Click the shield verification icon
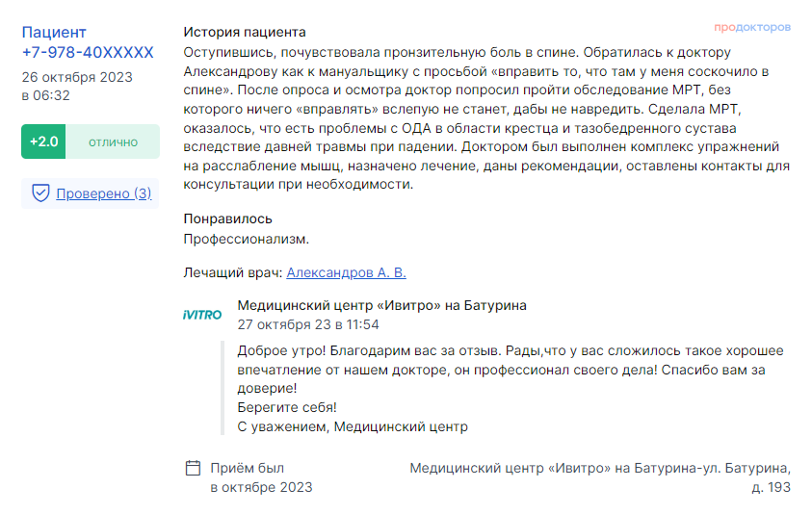 40,193
